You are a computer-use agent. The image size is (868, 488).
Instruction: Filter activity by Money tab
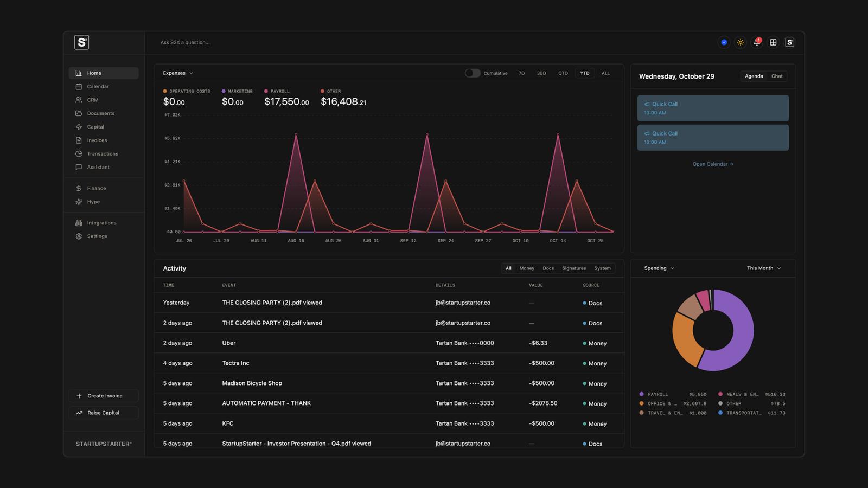point(527,268)
